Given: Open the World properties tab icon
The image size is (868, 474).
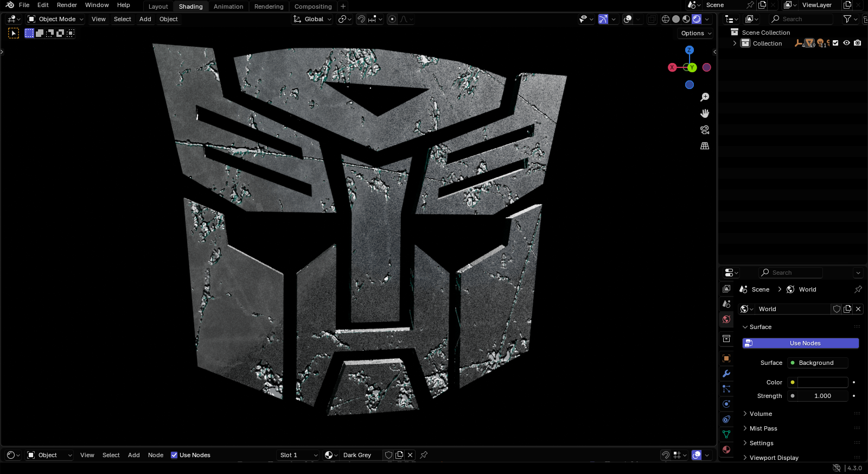Looking at the screenshot, I should 726,319.
